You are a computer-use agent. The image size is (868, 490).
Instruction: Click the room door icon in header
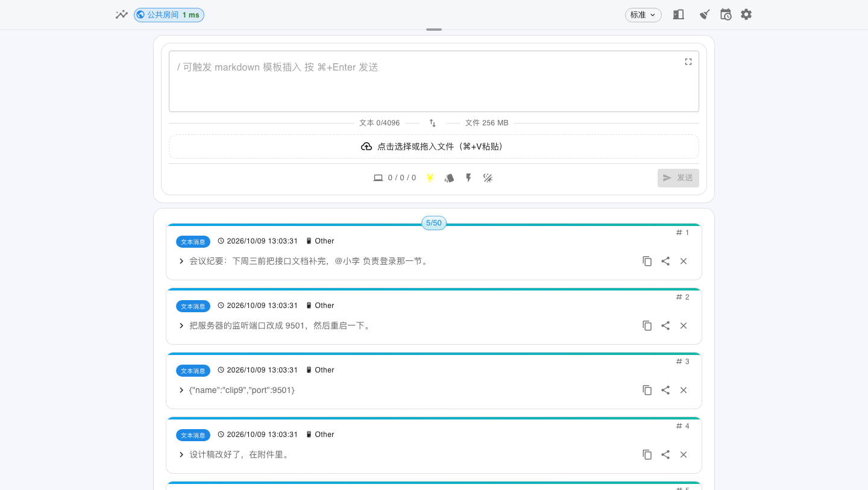(678, 14)
